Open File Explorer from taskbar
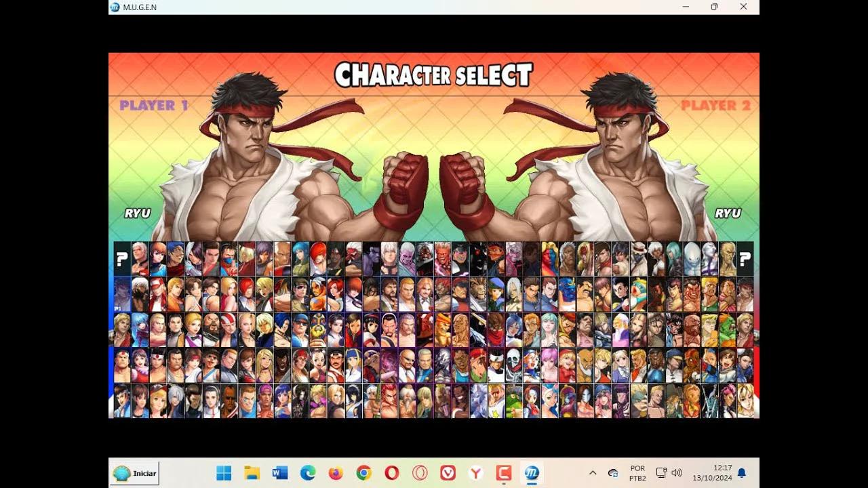This screenshot has width=868, height=488. pos(252,473)
